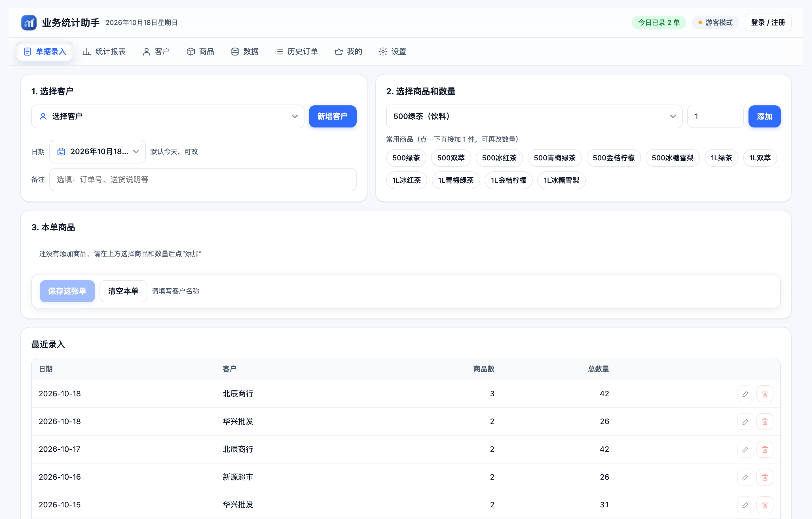
Task: Add quick product 500绿茶
Action: click(x=406, y=158)
